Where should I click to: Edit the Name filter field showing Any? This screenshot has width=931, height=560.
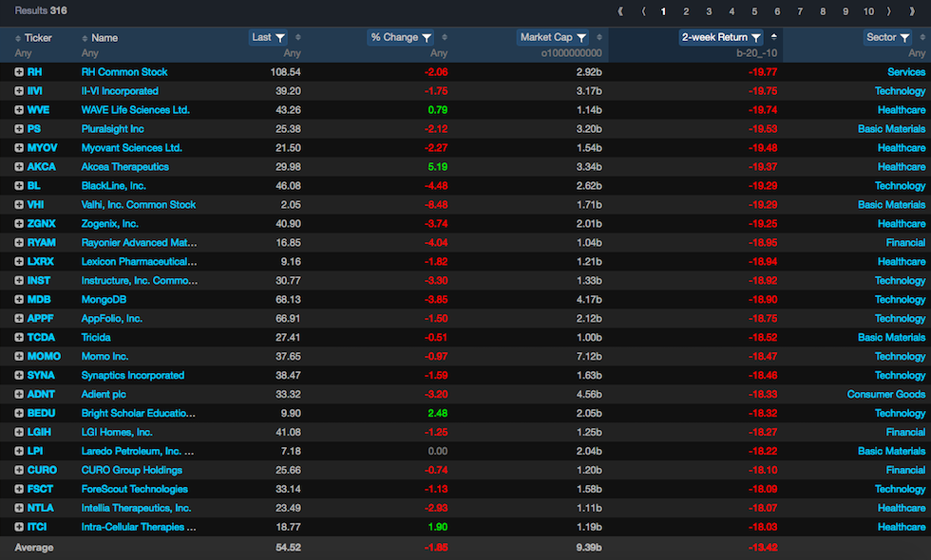click(x=89, y=53)
